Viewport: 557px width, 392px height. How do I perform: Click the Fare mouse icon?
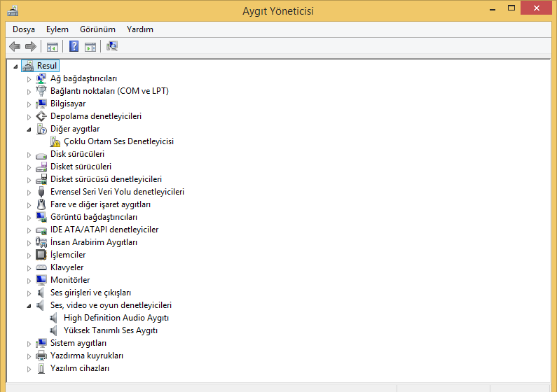[x=41, y=204]
